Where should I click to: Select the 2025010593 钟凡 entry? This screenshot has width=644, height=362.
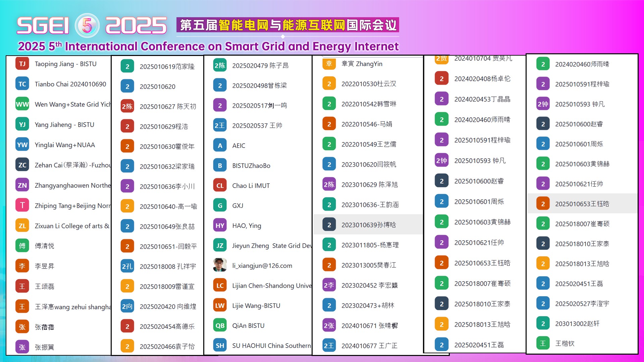[x=480, y=161]
